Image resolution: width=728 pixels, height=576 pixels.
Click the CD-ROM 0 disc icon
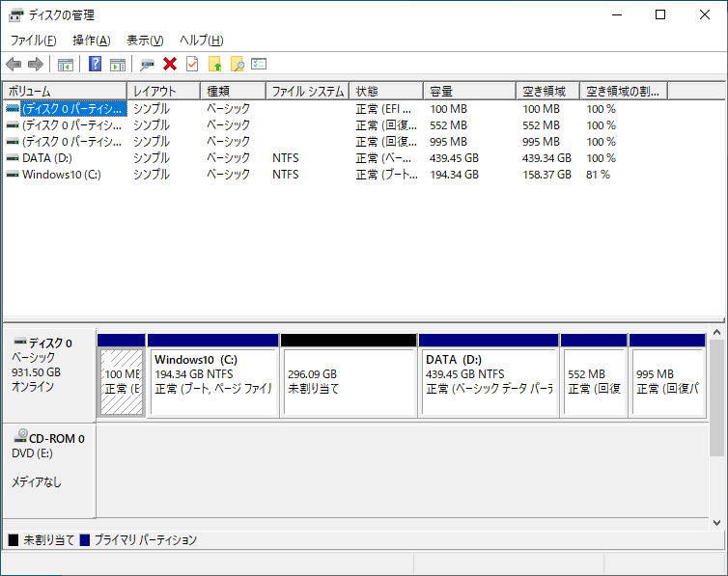click(x=21, y=436)
